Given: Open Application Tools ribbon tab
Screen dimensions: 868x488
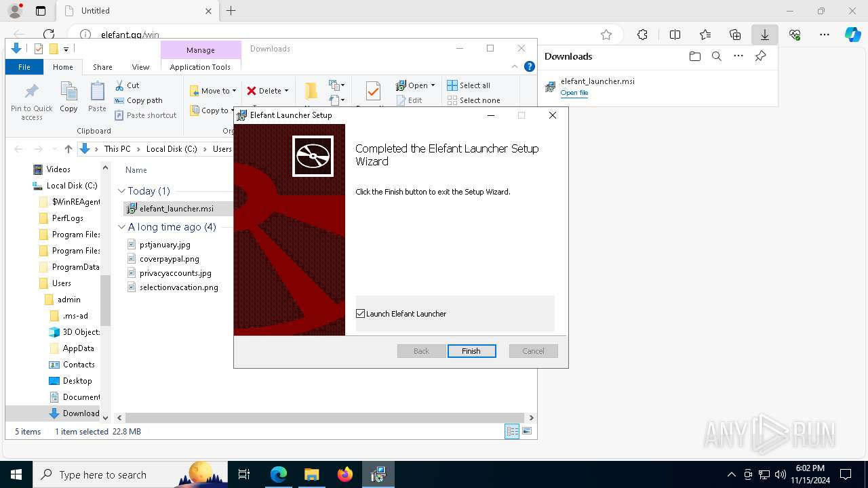Looking at the screenshot, I should coord(200,67).
